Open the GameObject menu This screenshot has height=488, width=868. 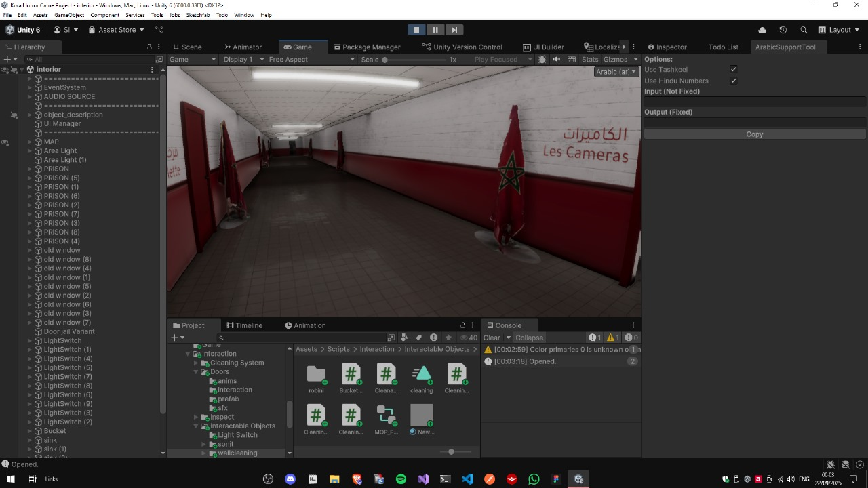(x=69, y=15)
